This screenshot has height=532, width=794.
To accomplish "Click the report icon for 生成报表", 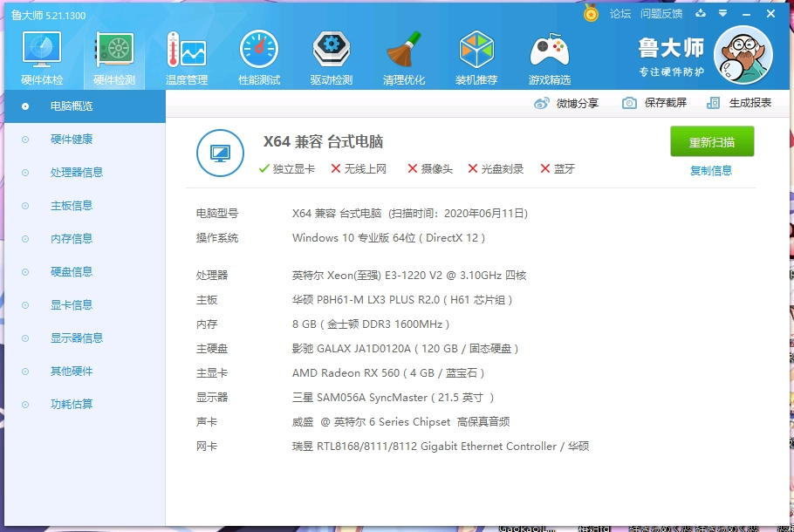I will point(713,103).
